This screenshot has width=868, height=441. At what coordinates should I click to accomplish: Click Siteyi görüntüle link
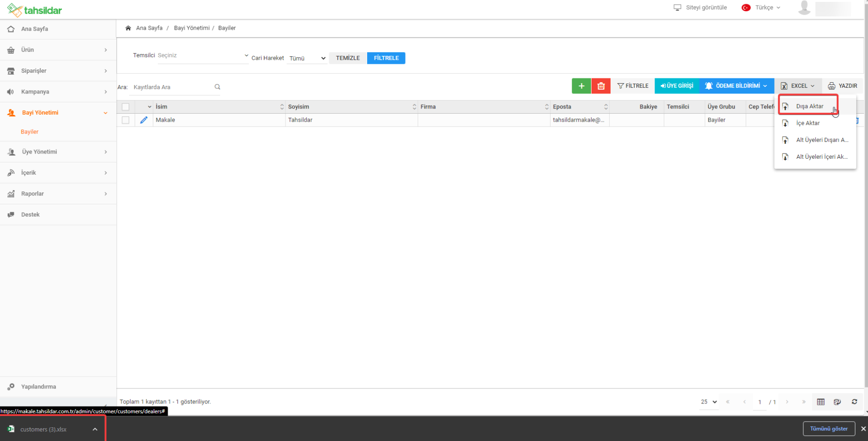pyautogui.click(x=700, y=8)
